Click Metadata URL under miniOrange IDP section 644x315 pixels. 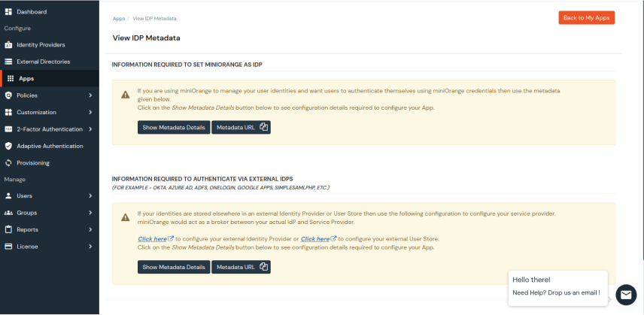241,127
